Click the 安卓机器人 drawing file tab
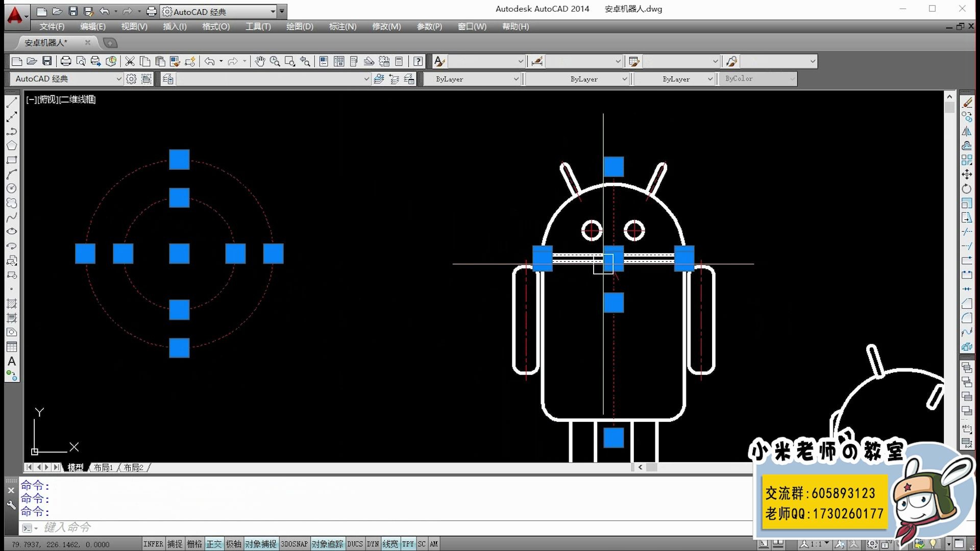Screen dimensions: 980x551 pyautogui.click(x=46, y=42)
